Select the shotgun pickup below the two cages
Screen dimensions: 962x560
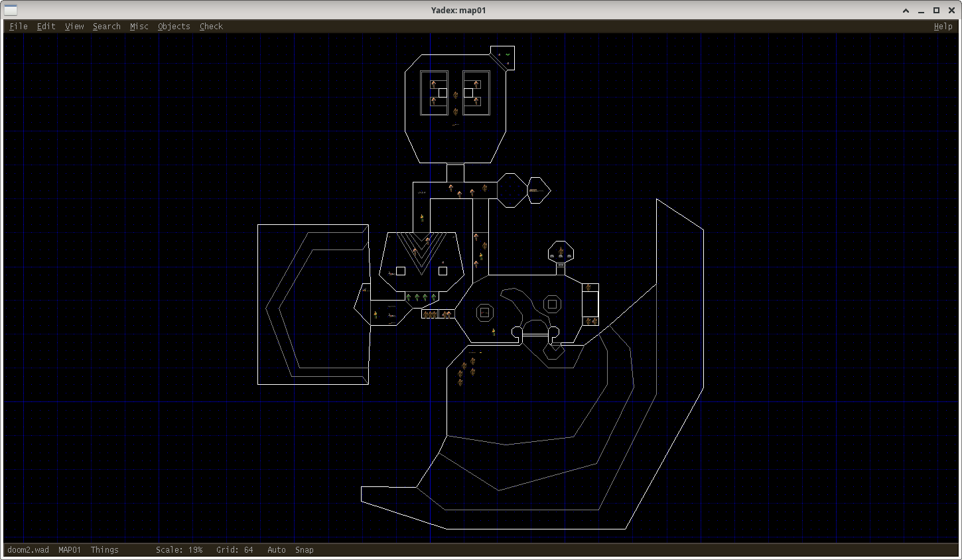pos(455,124)
